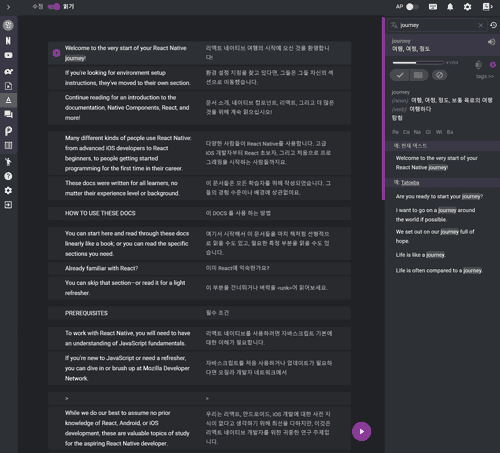Click the purple hexagon beside the Welcome sentence
Image resolution: width=500 pixels, height=453 pixels.
[56, 53]
